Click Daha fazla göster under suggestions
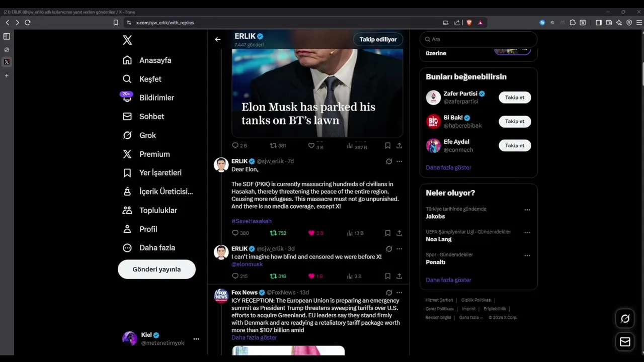Image resolution: width=644 pixels, height=362 pixels. 448,167
